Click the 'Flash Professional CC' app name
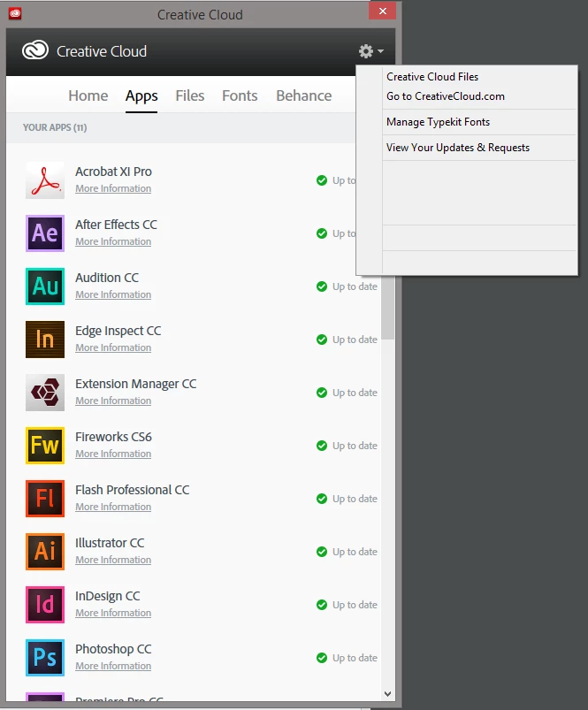The image size is (588, 710). pyautogui.click(x=132, y=490)
